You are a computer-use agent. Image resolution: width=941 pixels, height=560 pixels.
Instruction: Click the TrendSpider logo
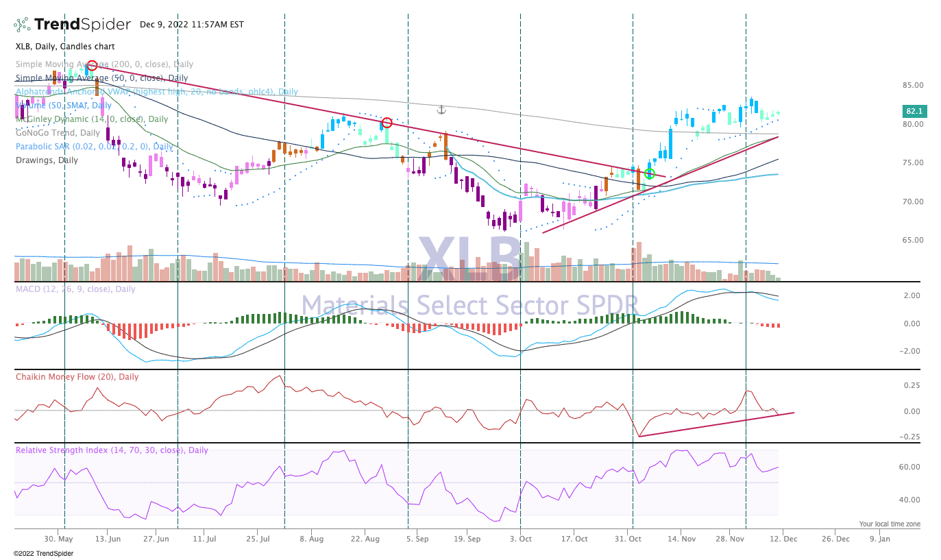(x=72, y=25)
